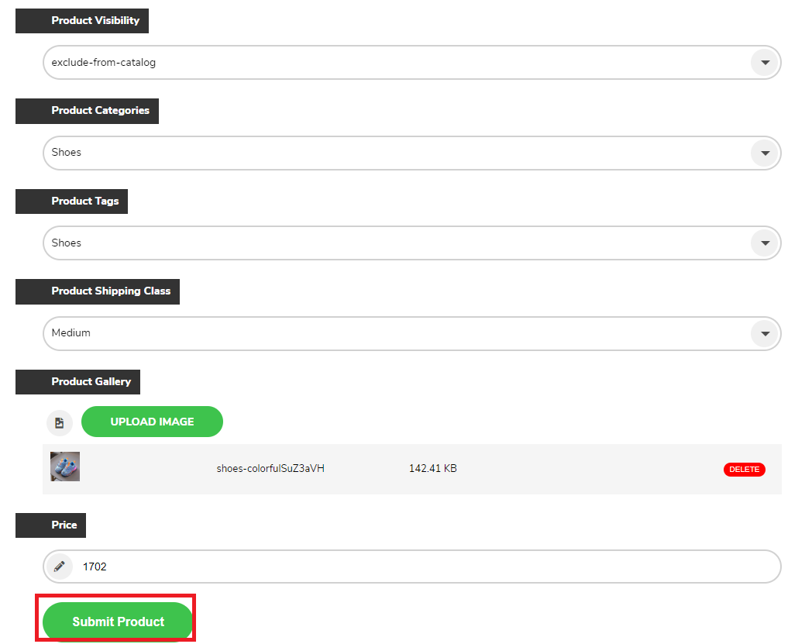The width and height of the screenshot is (812, 644).
Task: Delete the shoes-colorfulSuZ3aVH image
Action: point(744,470)
